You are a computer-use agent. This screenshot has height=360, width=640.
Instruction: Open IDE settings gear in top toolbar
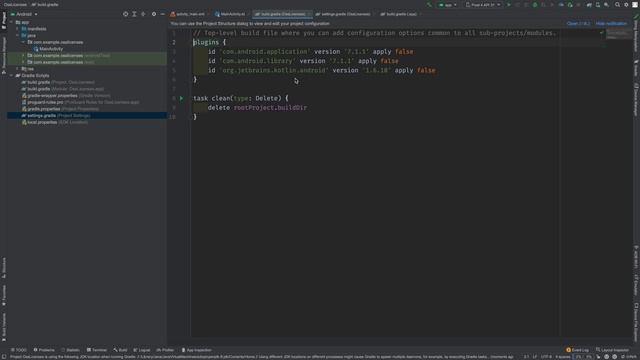(x=626, y=5)
